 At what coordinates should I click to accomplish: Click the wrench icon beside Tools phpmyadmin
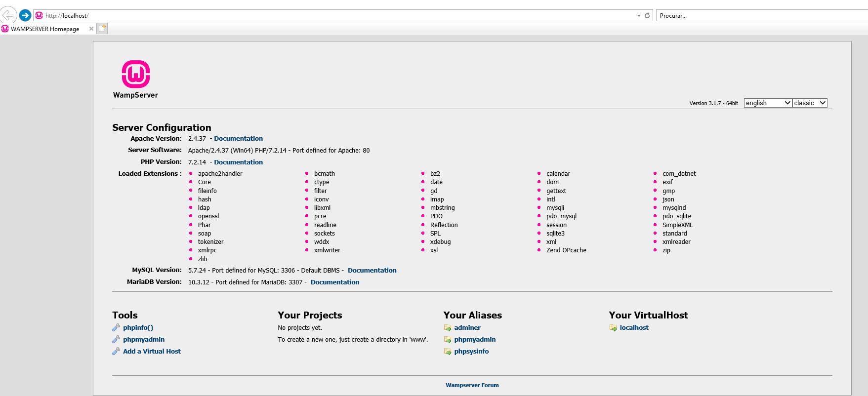pyautogui.click(x=116, y=339)
